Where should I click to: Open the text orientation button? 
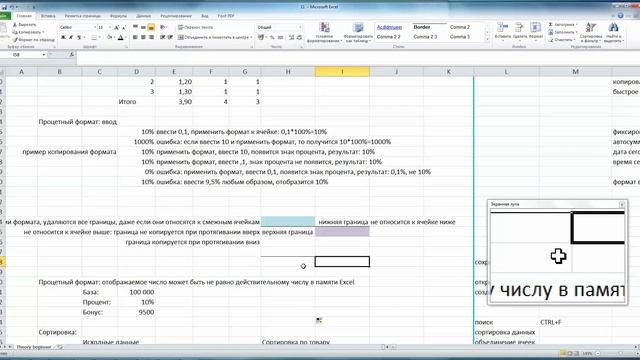pos(163,27)
